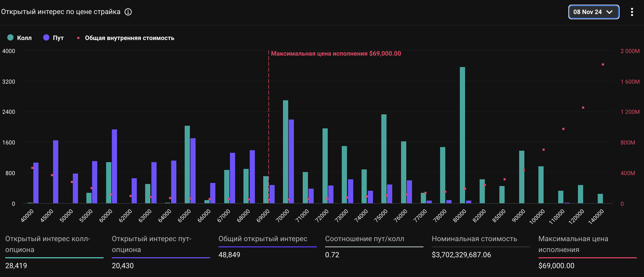Click the teal call bar at 75000 strike
Viewport: 644px width, 277px height.
click(384, 159)
